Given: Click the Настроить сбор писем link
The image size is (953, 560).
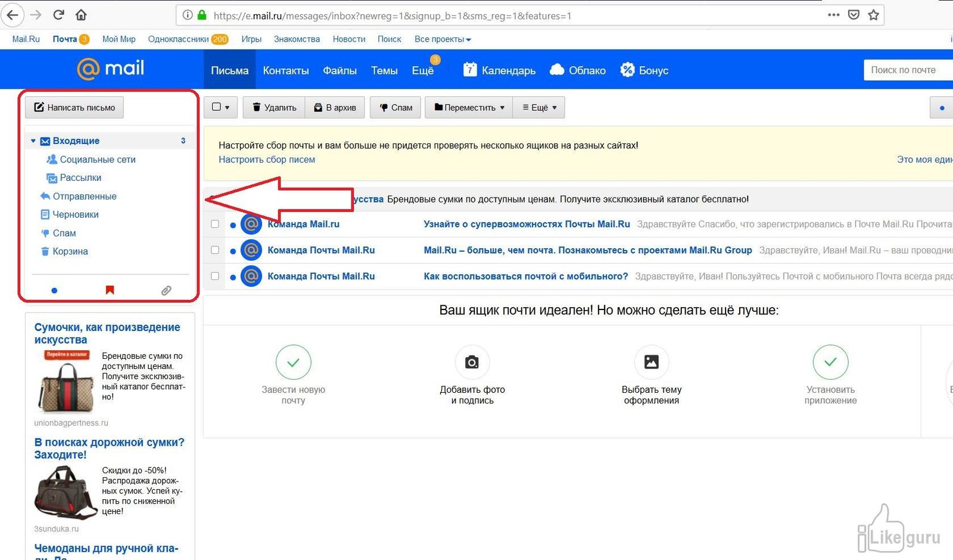Looking at the screenshot, I should (266, 159).
